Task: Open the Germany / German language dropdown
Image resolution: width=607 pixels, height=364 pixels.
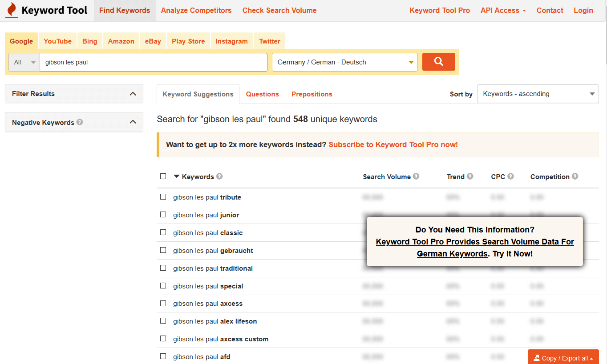Action: pos(345,62)
